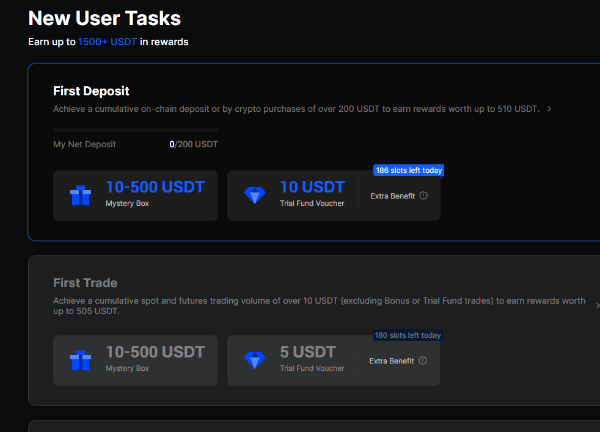This screenshot has width=600, height=432.
Task: Click the 'New User Tasks' page title
Action: point(104,18)
